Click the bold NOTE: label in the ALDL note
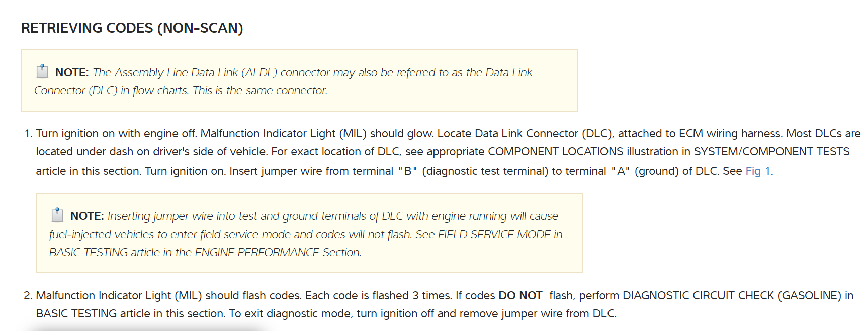This screenshot has height=331, width=868. point(72,73)
